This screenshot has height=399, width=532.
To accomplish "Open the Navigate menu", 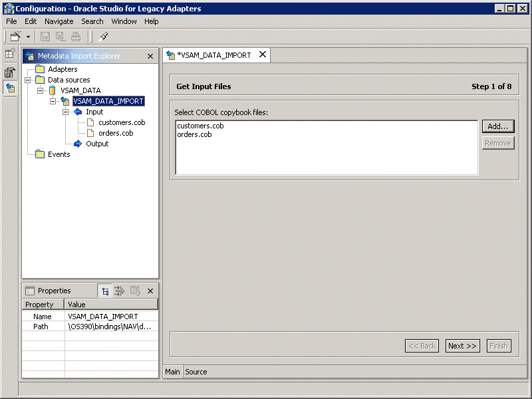I will coord(59,21).
